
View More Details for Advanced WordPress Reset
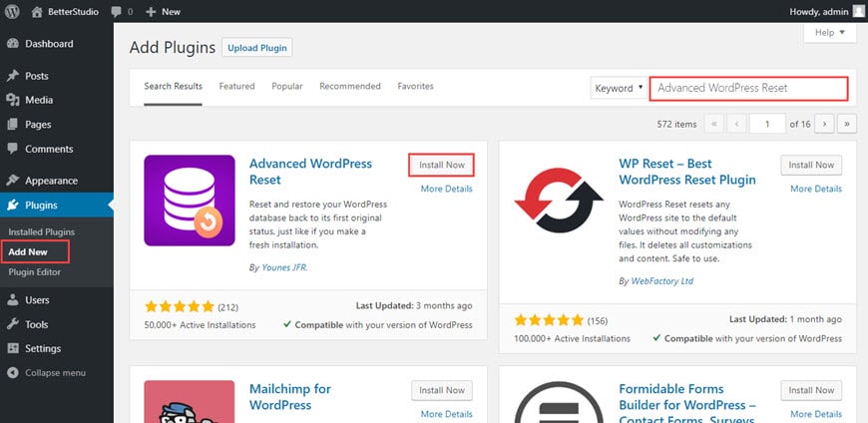pos(447,189)
